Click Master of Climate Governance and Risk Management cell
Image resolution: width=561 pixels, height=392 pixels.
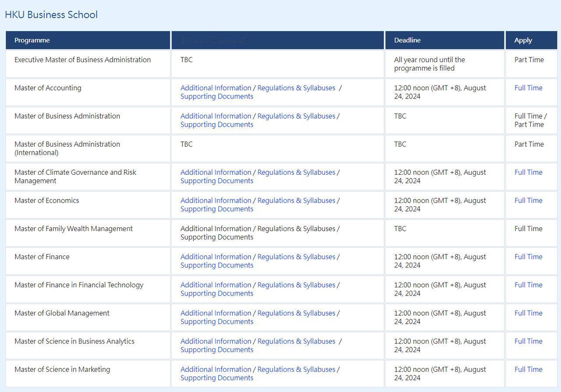(x=88, y=177)
